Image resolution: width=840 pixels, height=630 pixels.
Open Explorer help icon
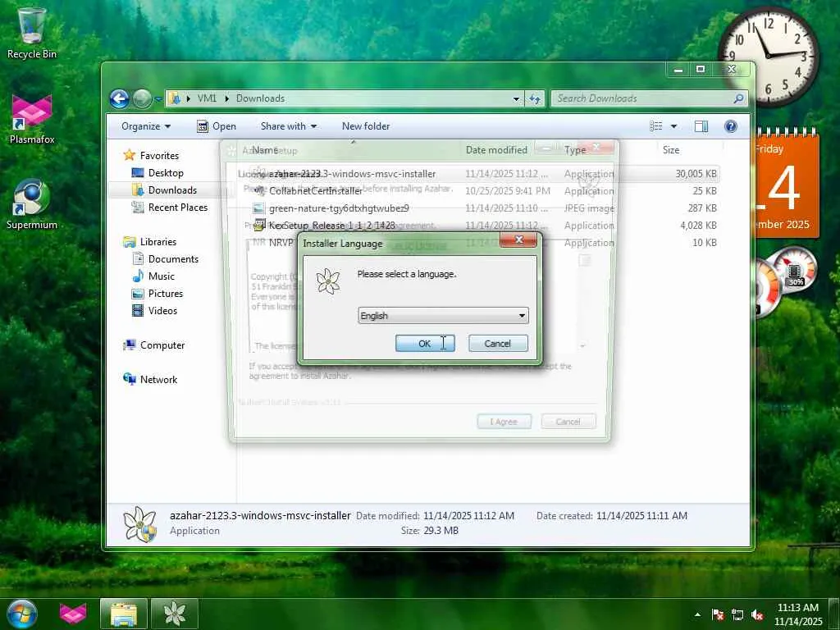click(731, 126)
